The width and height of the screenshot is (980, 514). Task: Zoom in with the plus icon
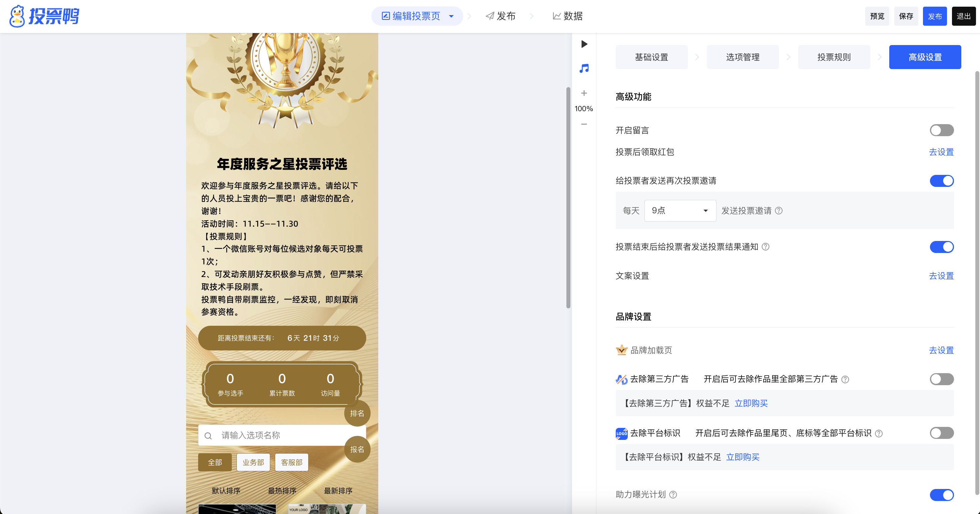[x=584, y=93]
